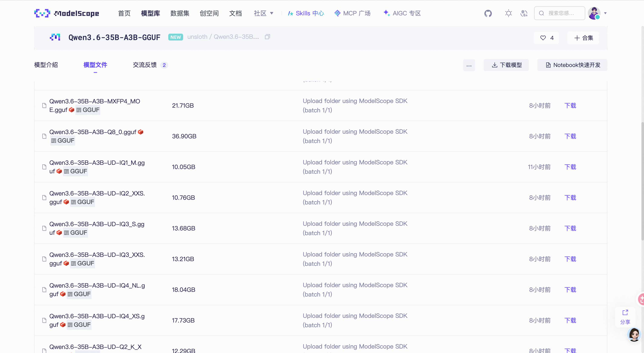Open Notebook快速开发
644x353 pixels.
coord(572,65)
